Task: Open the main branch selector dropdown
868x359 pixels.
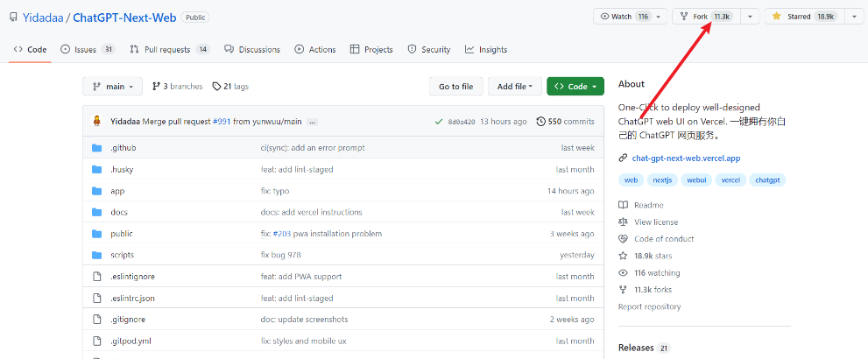Action: coord(112,87)
